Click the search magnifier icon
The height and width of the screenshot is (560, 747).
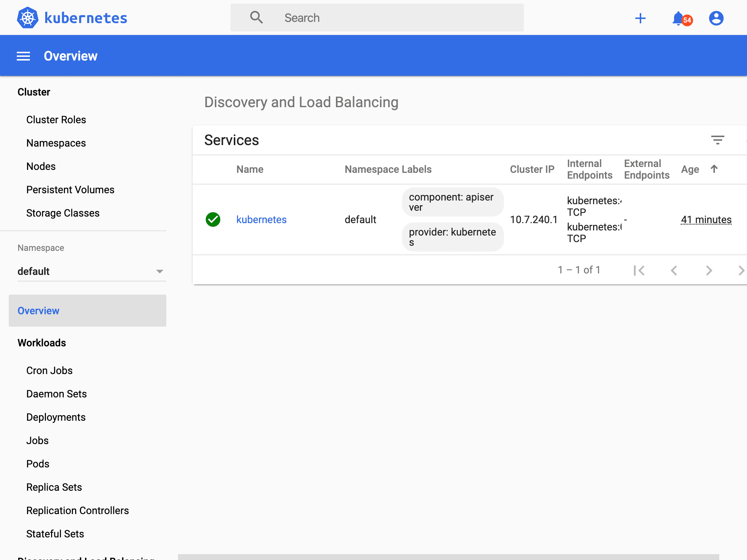tap(256, 17)
